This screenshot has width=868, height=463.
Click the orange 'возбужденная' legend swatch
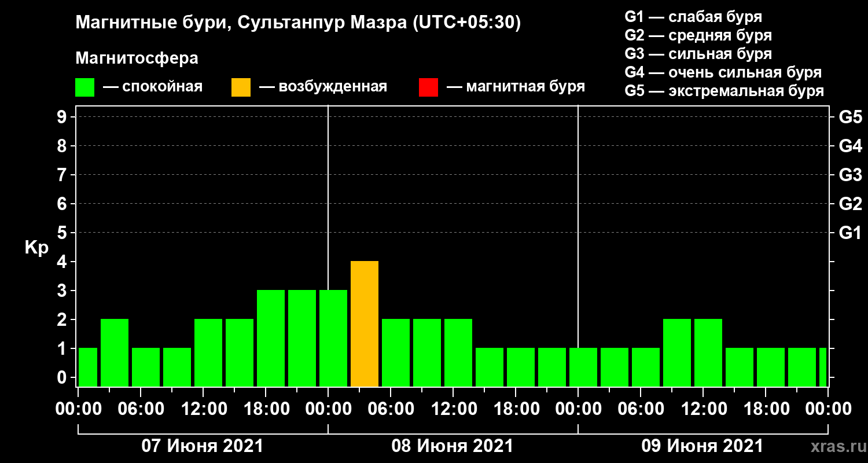(x=241, y=87)
